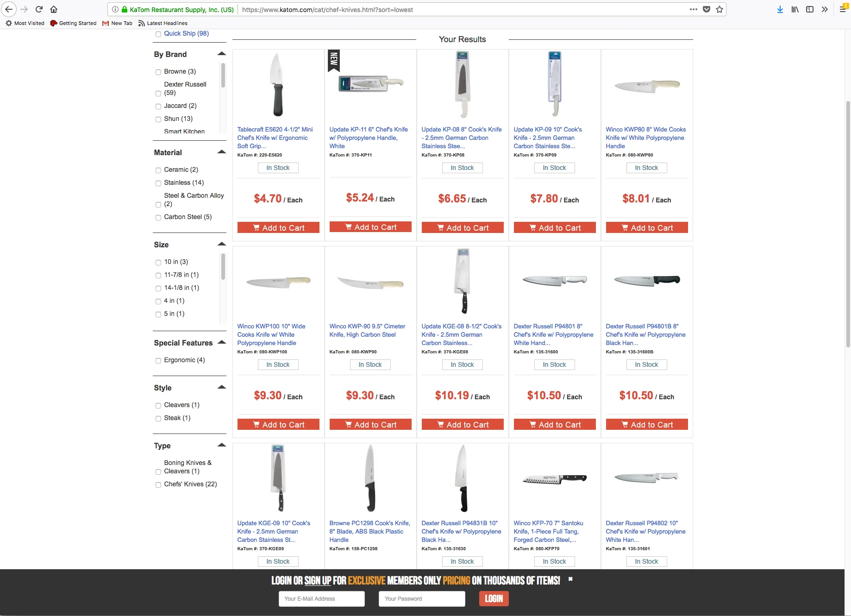Click the browser back arrow
Viewport: 851px width, 616px height.
point(9,9)
